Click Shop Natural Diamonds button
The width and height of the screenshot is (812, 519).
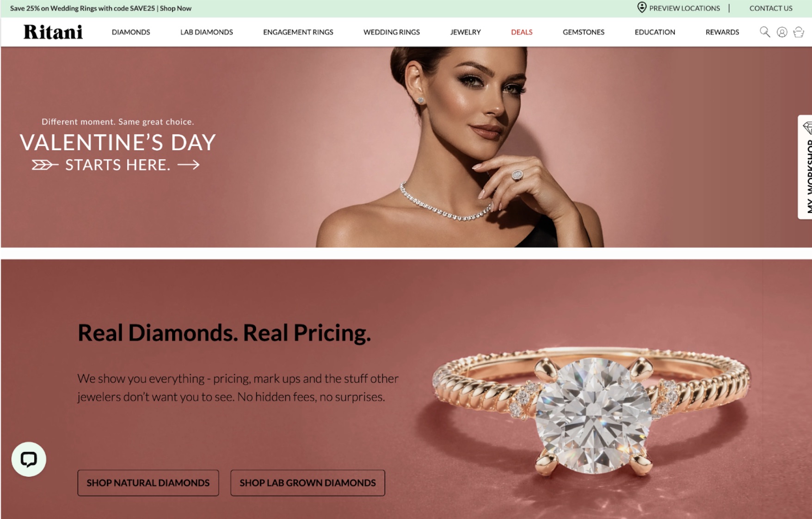(148, 483)
